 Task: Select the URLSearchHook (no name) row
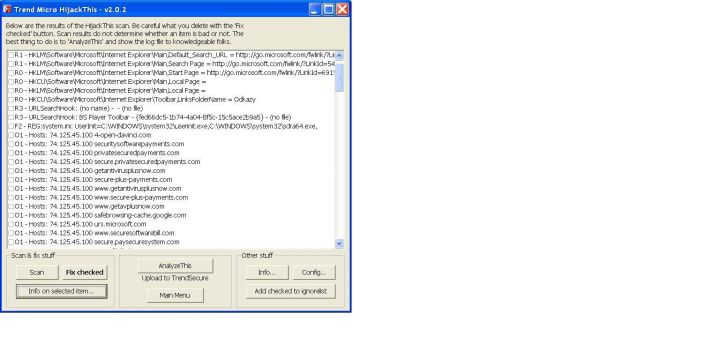79,109
